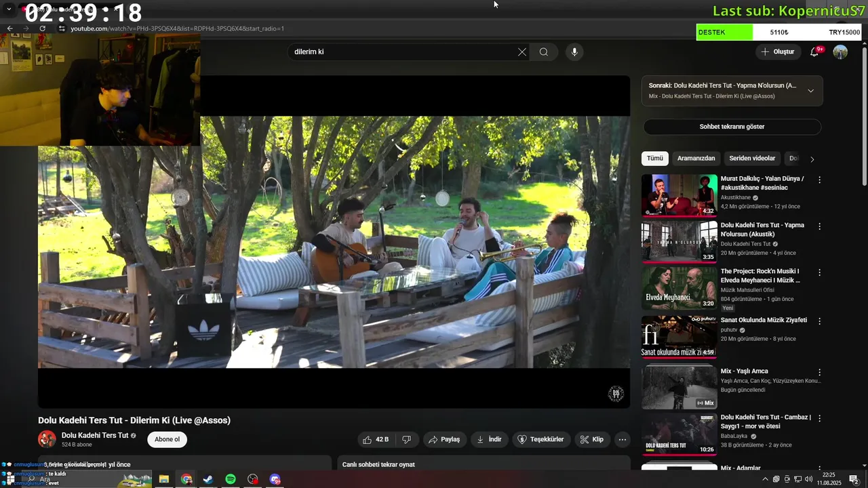This screenshot has height=488, width=868.
Task: Open Spotify from the taskbar
Action: 231,479
